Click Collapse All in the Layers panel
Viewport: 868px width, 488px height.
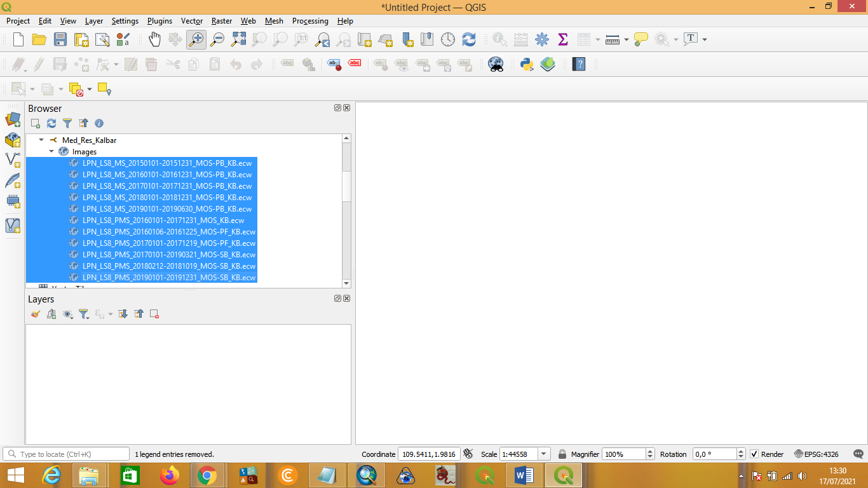point(139,314)
